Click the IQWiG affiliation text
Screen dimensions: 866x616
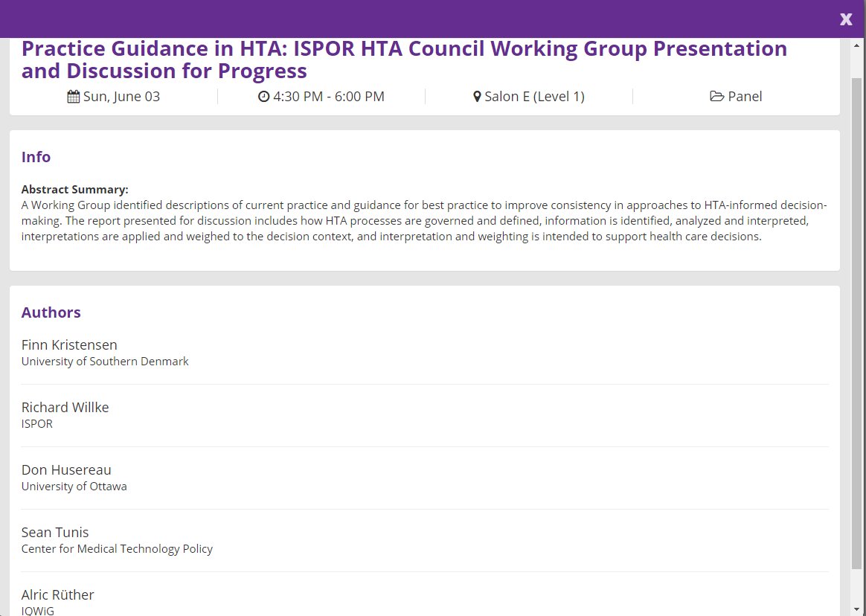click(x=37, y=611)
